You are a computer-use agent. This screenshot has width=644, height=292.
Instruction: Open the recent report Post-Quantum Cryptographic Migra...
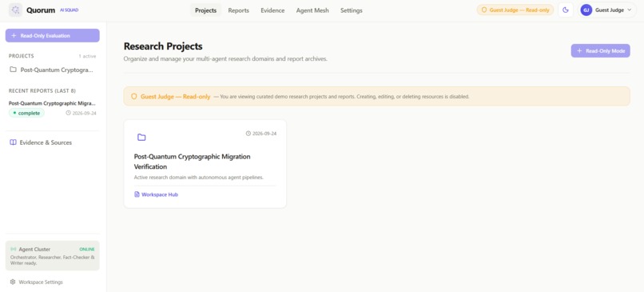click(52, 103)
